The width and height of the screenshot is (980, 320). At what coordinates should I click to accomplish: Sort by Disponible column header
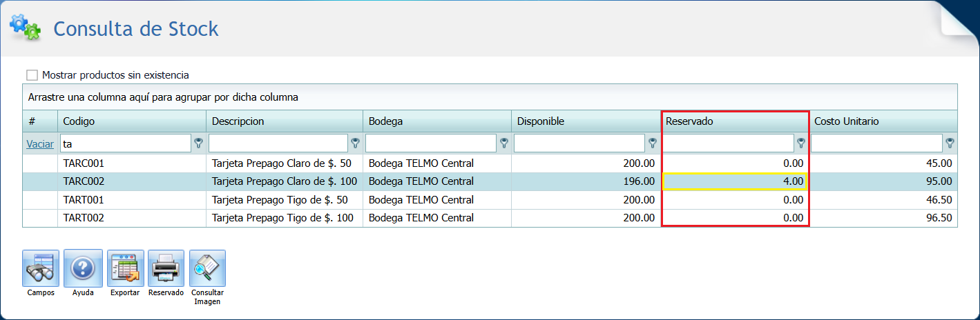pos(585,121)
